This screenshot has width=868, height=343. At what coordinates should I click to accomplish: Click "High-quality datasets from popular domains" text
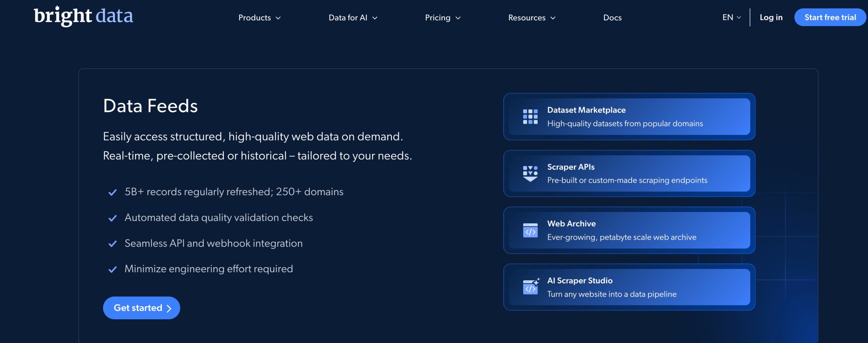tap(625, 124)
